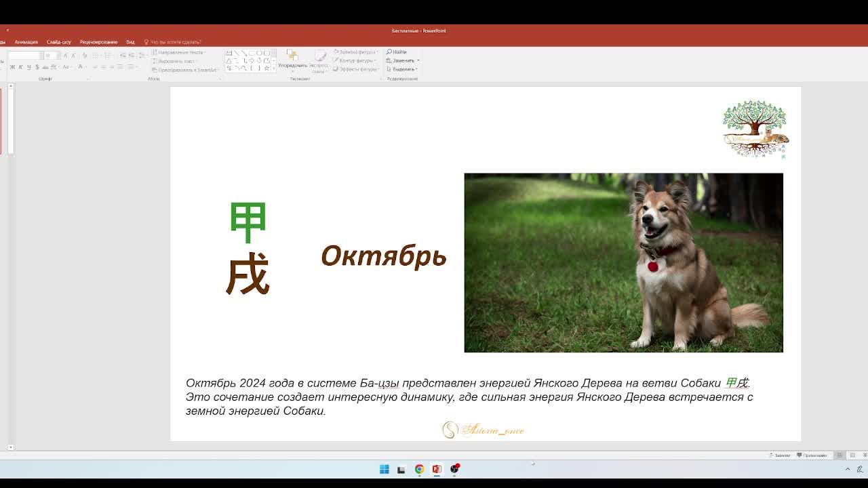Click the slide thumbnail panel scrollbar
This screenshot has width=868, height=488.
coord(10,266)
